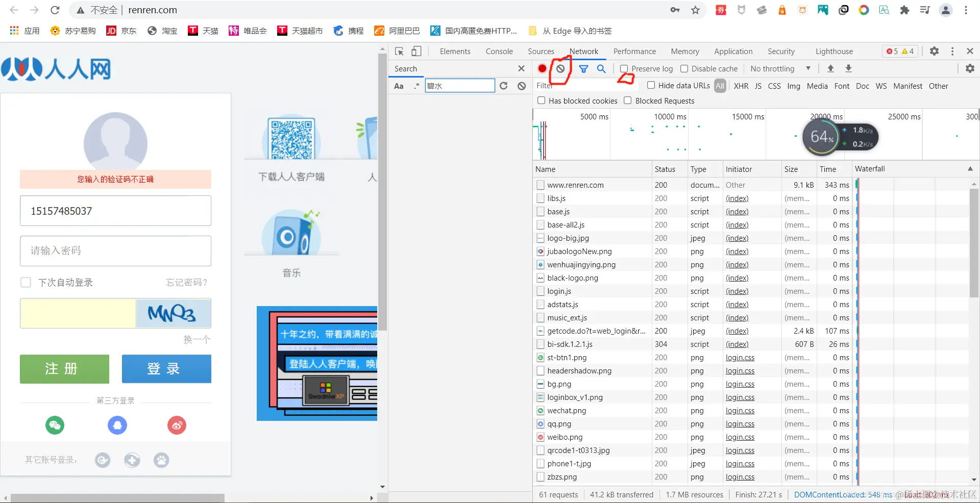Toggle the network filter funnel icon
Screen dimensions: 980x503
click(583, 68)
